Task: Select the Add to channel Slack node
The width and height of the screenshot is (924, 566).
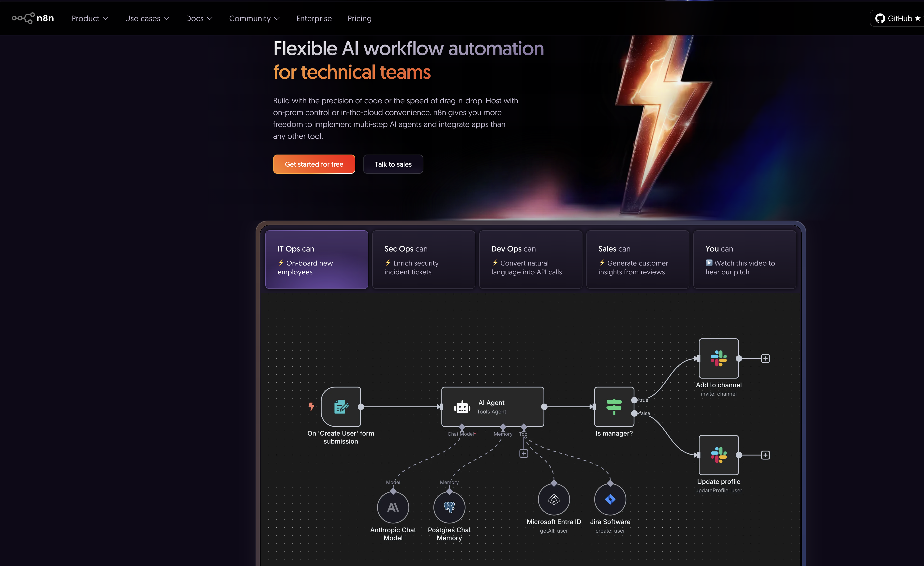Action: coord(718,359)
